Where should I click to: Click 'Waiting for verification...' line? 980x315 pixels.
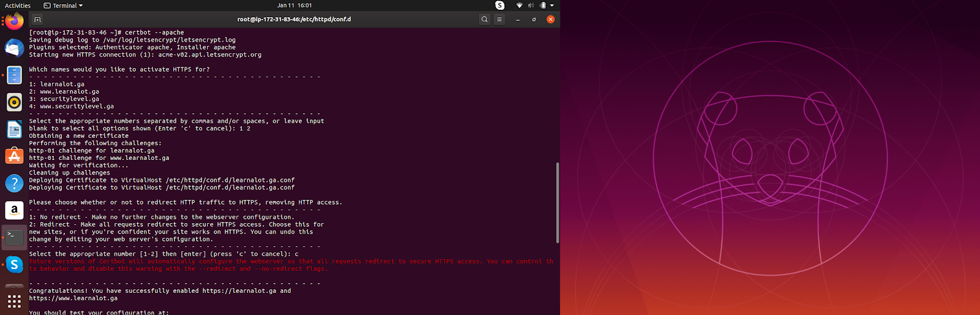click(79, 165)
